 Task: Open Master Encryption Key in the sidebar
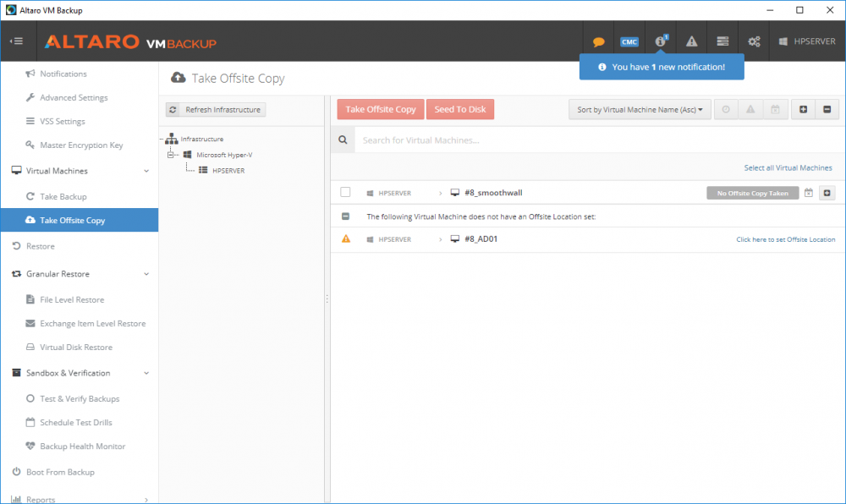click(x=81, y=145)
